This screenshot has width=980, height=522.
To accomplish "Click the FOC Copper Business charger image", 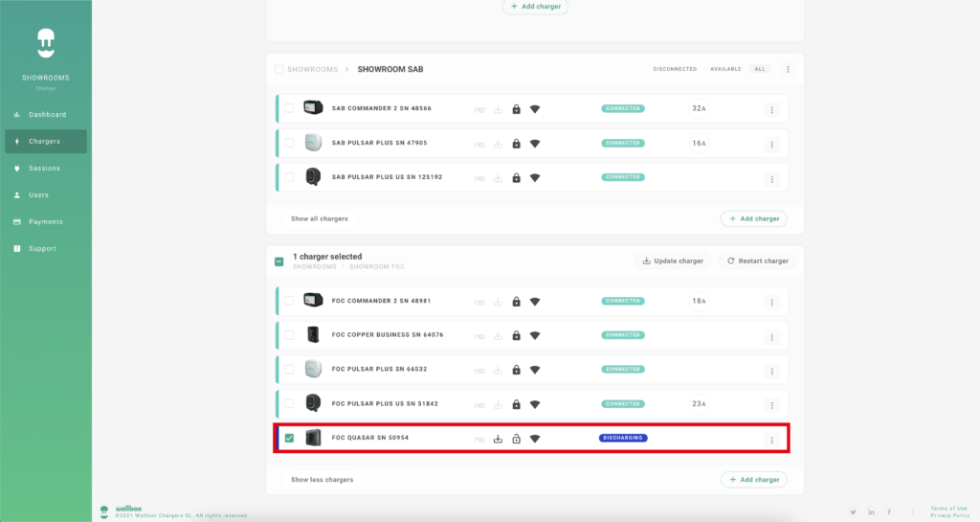I will pyautogui.click(x=313, y=334).
